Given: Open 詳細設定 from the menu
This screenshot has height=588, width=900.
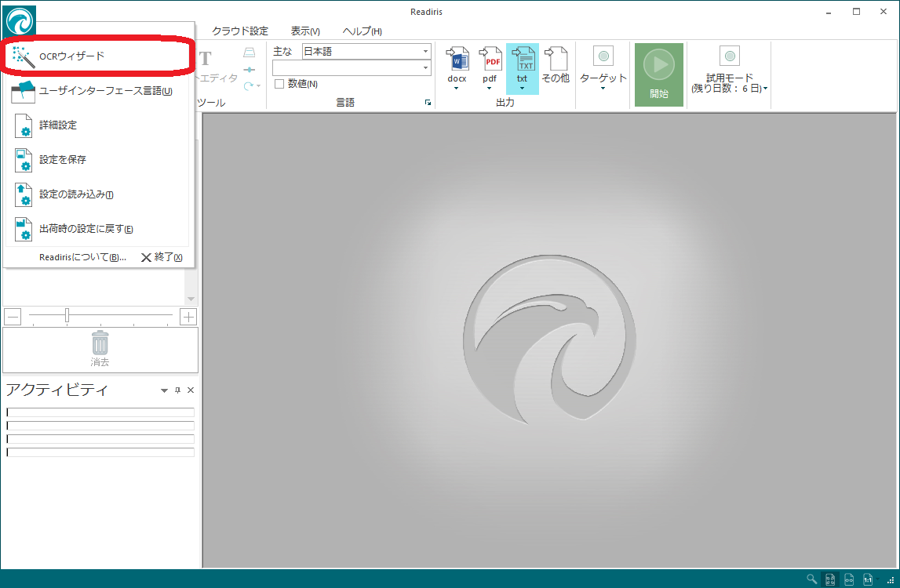Looking at the screenshot, I should click(x=97, y=125).
